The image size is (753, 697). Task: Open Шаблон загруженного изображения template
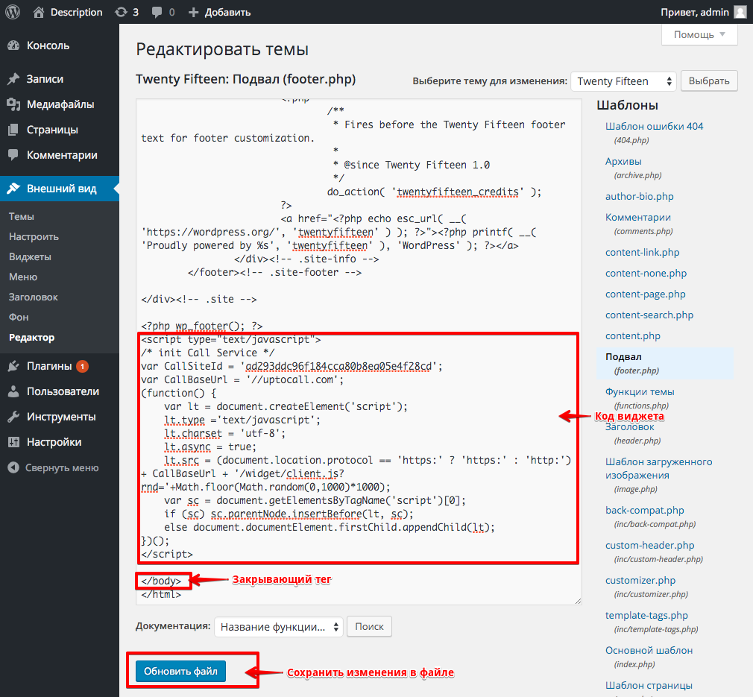tap(658, 468)
